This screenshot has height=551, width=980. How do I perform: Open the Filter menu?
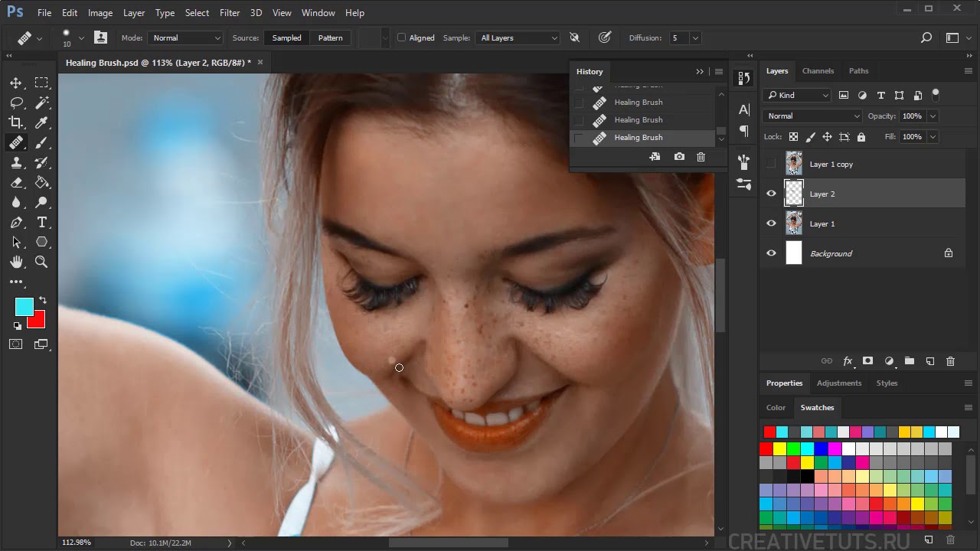coord(230,13)
